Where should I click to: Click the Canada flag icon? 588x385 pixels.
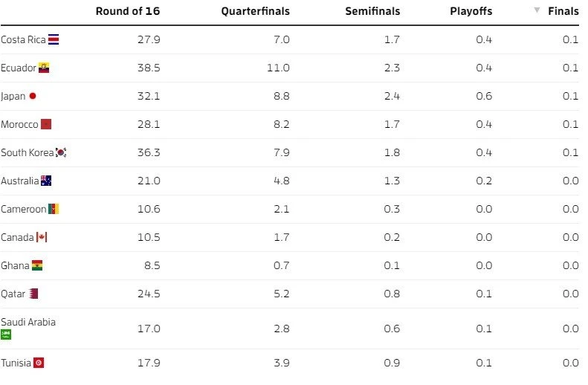click(x=42, y=237)
